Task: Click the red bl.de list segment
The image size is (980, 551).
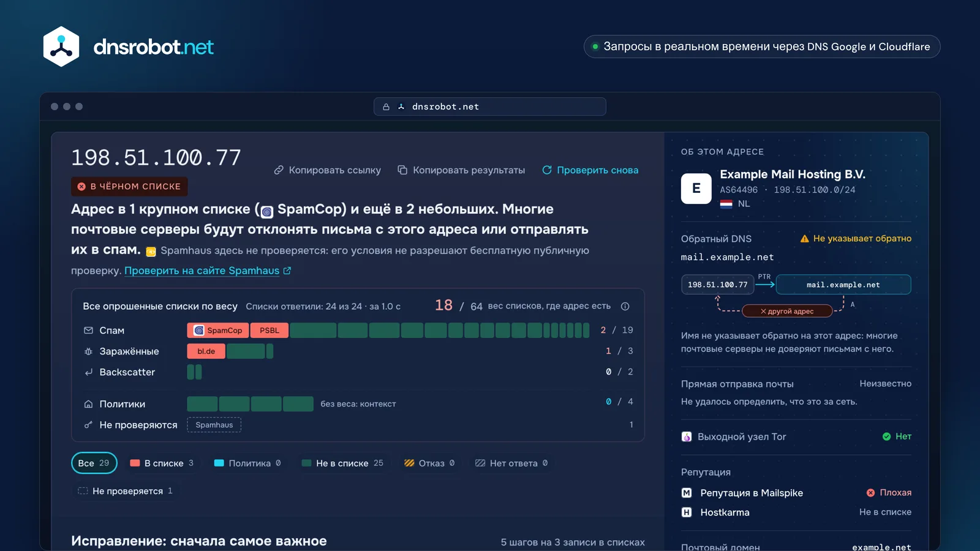Action: pyautogui.click(x=206, y=351)
